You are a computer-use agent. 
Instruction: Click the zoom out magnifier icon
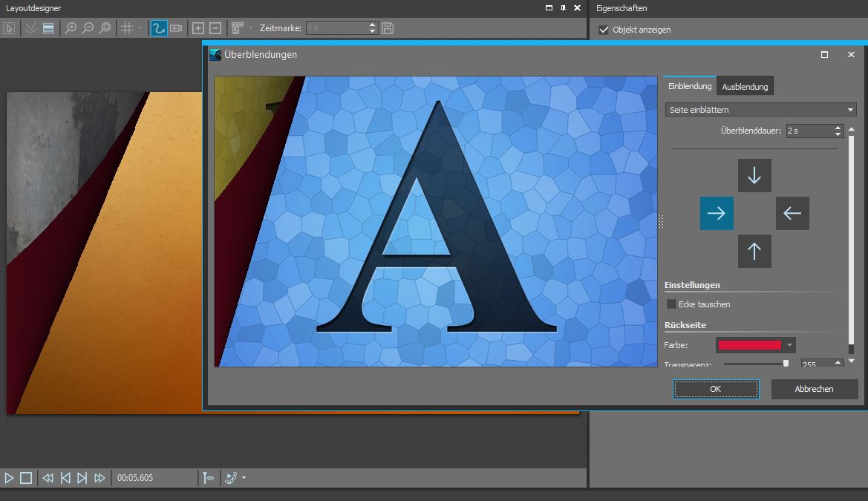pos(88,28)
